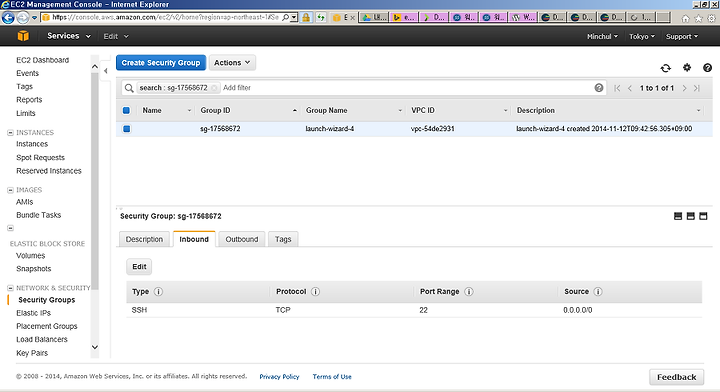Open the Support dropdown menu
The height and width of the screenshot is (392, 720).
682,36
